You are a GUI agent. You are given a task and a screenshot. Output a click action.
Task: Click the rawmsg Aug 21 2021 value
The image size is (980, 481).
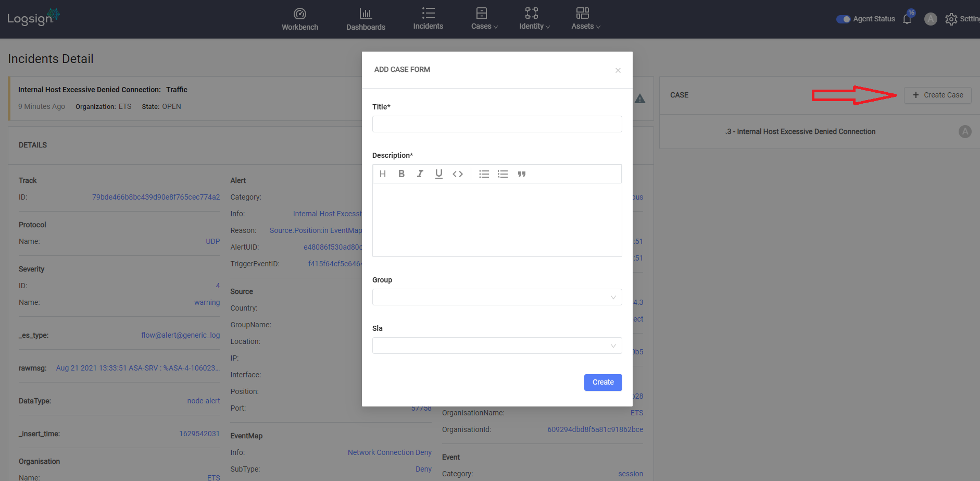(137, 368)
